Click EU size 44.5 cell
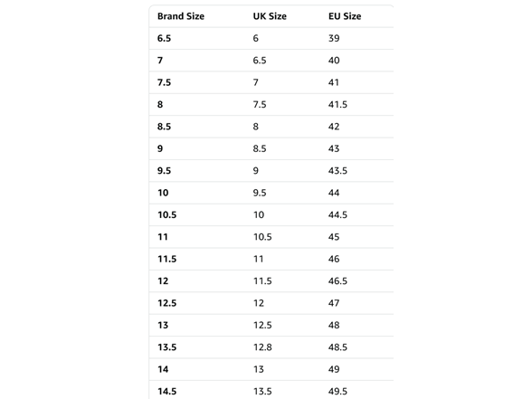Screen dimensions: 532x399 pos(337,214)
